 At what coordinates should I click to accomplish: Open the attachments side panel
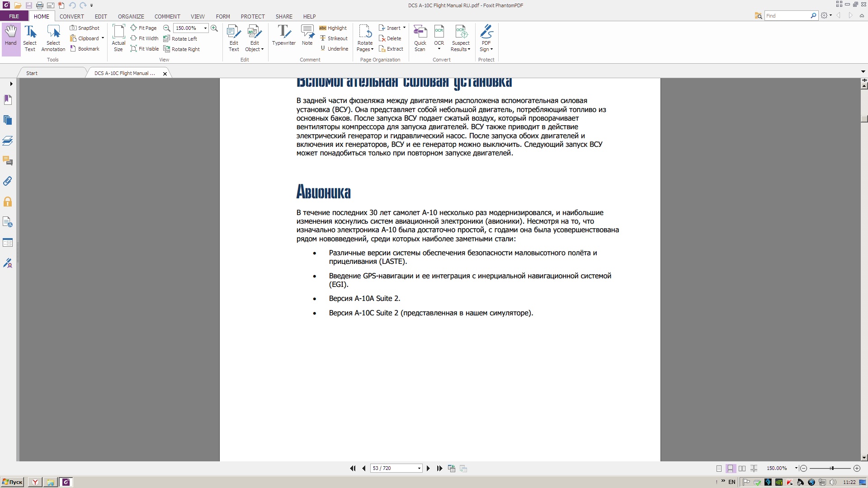[8, 181]
